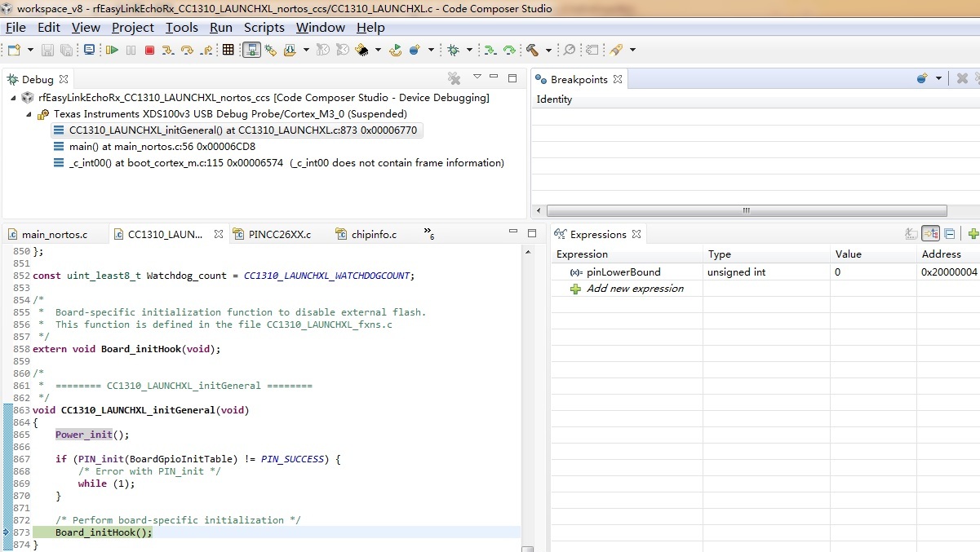Viewport: 980px width, 552px height.
Task: Open the Debug view menu dropdown arrow
Action: click(477, 77)
